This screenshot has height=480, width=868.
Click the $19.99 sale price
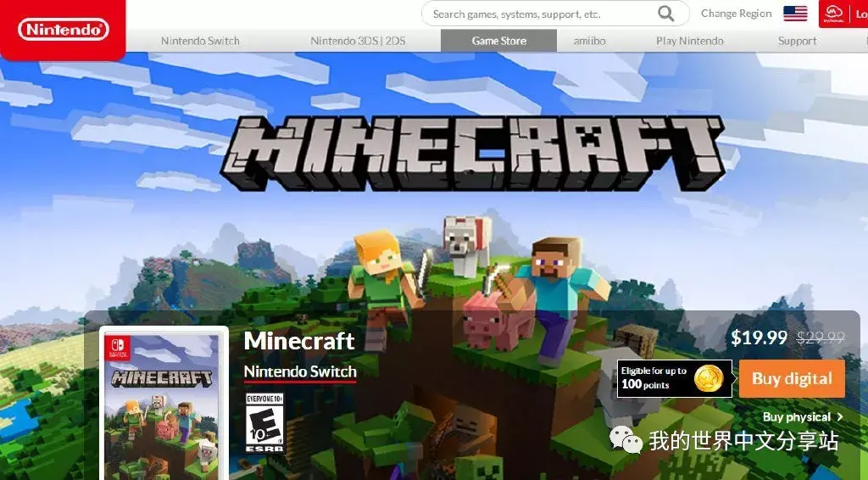coord(759,338)
